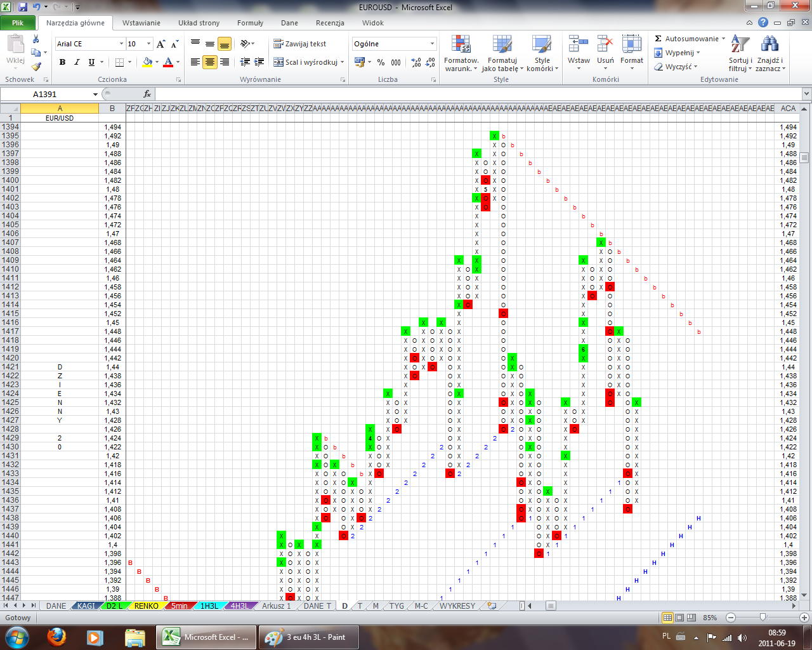Click the Autosumowanie button
Image resolution: width=812 pixels, height=650 pixels.
pyautogui.click(x=690, y=39)
